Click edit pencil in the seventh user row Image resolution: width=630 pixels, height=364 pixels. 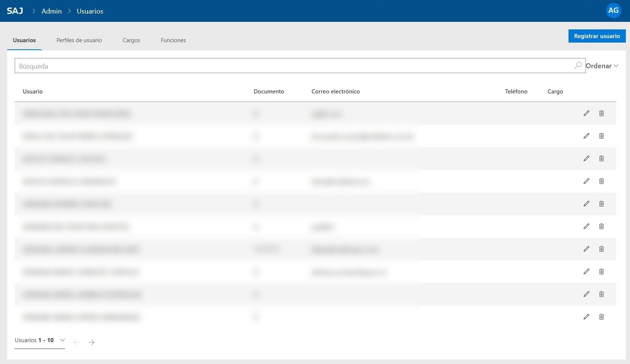586,249
